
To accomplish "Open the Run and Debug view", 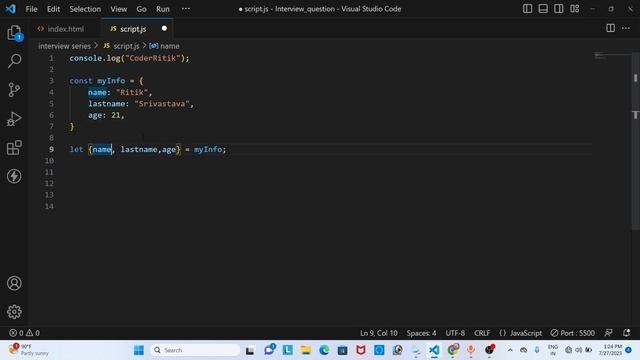I will [x=14, y=119].
